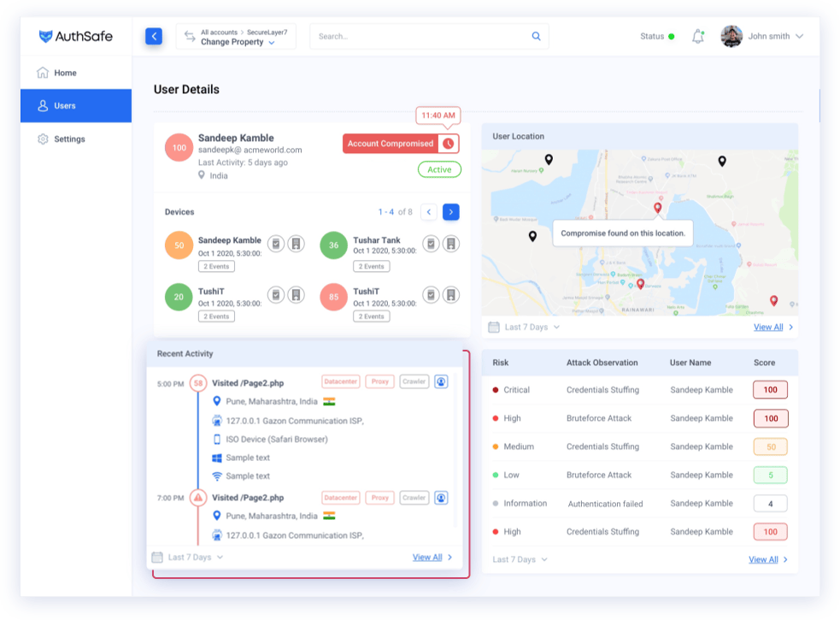The image size is (840, 620).
Task: Click the notification bell icon
Action: 697,37
